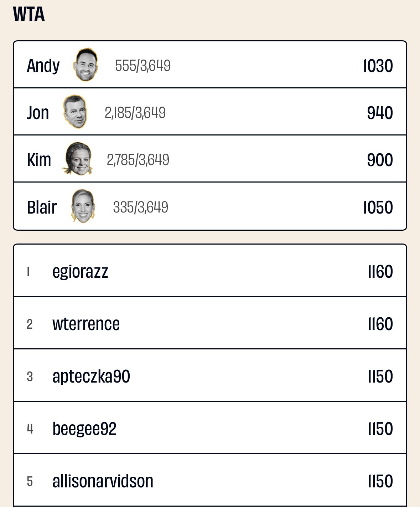Click the WTA section heading
Screen dimensions: 420x507
(x=29, y=14)
